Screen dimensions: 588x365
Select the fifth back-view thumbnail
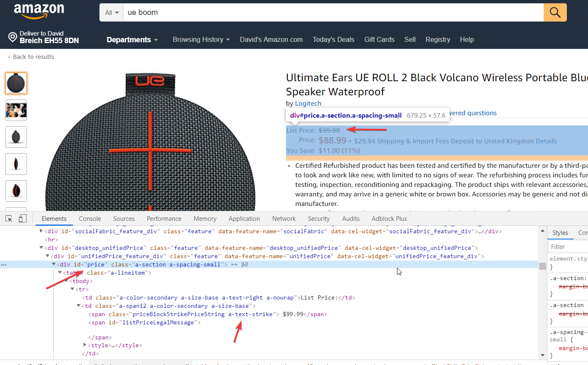pos(16,191)
